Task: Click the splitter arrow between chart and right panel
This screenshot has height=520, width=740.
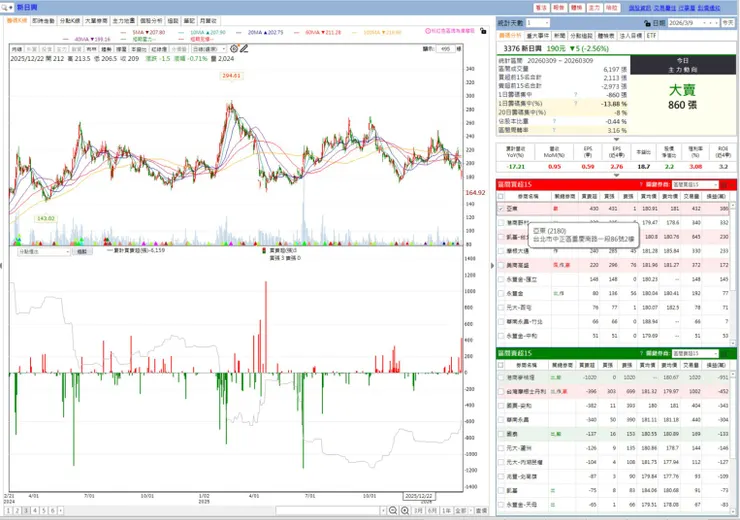Action: click(x=492, y=266)
